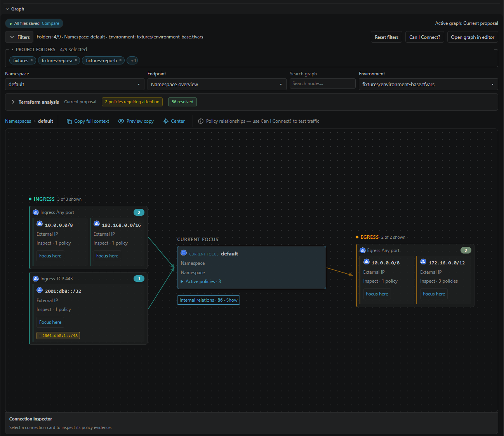Focus here on 2001:db8::/32

click(50, 322)
